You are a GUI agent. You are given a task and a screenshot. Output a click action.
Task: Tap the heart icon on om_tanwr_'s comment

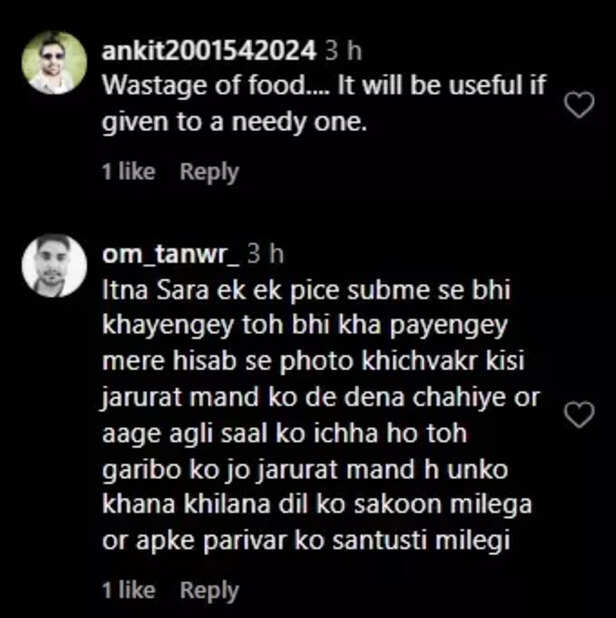579,414
